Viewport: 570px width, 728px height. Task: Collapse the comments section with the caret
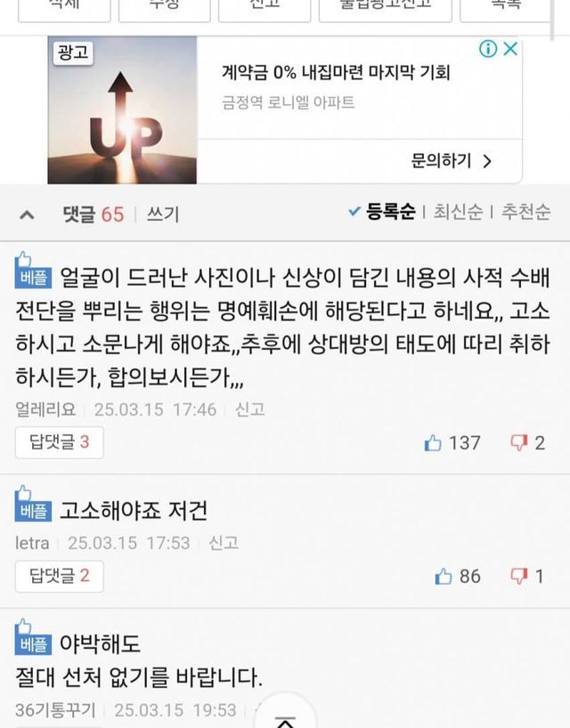(27, 215)
